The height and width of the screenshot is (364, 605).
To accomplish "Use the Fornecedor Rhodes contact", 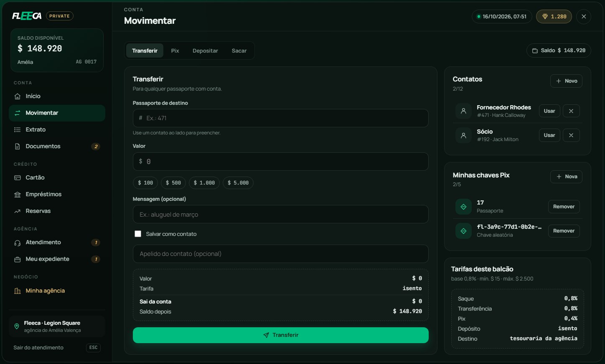I will click(x=549, y=111).
